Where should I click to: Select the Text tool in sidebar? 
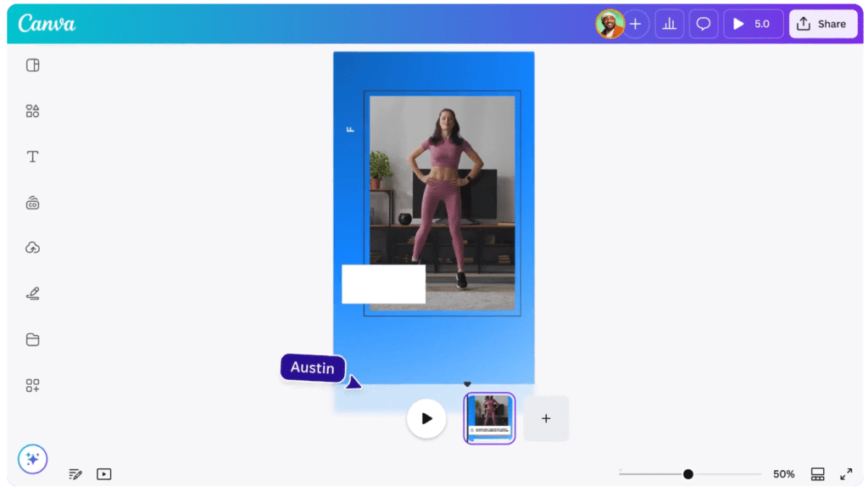(33, 157)
